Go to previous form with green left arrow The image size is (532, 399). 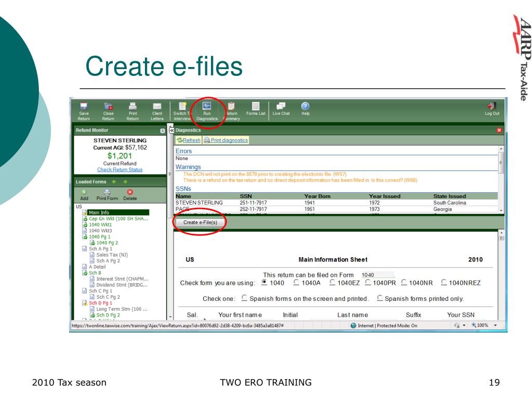point(114,182)
